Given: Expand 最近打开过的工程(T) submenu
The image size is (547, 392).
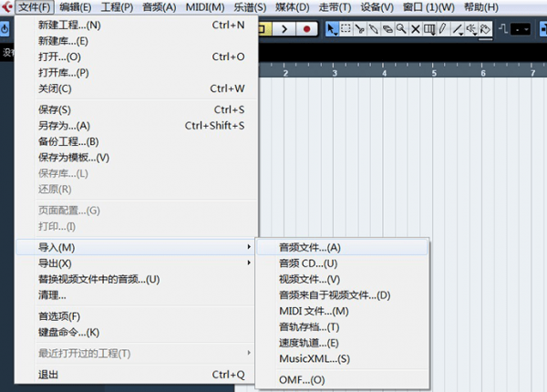Looking at the screenshot, I should tap(137, 354).
